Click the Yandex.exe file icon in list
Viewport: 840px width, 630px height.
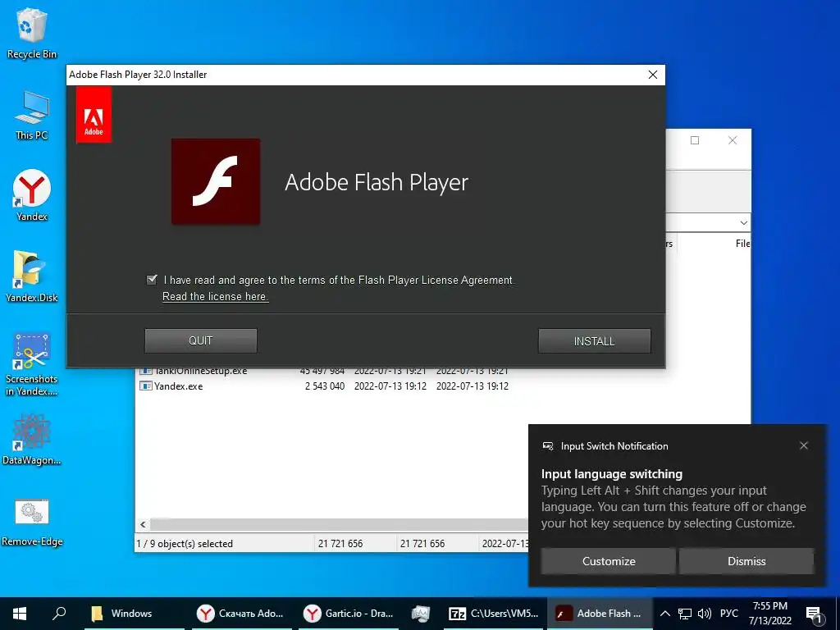[x=145, y=386]
